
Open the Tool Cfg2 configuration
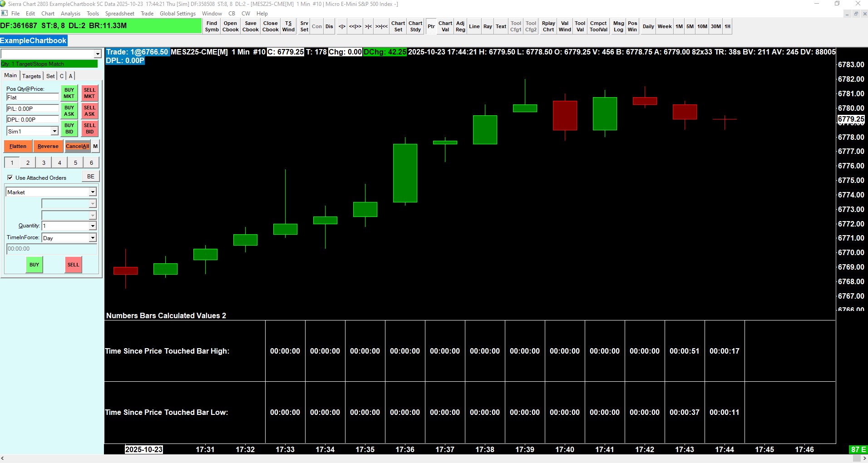tap(531, 26)
